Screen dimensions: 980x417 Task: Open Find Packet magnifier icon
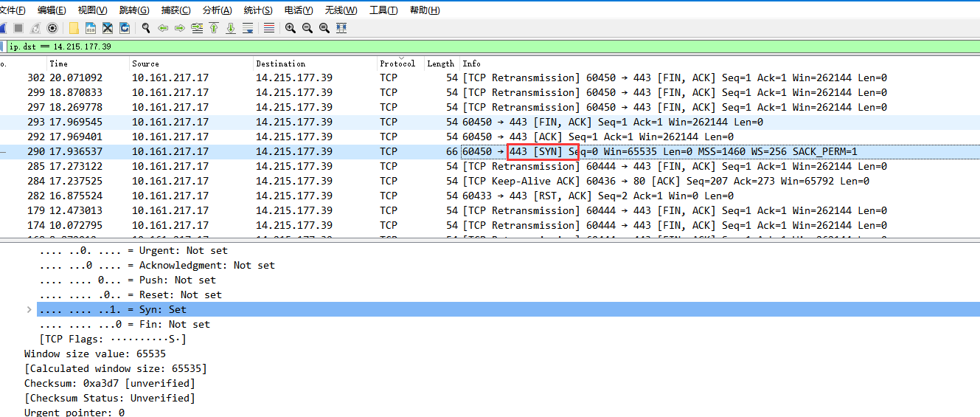click(146, 28)
